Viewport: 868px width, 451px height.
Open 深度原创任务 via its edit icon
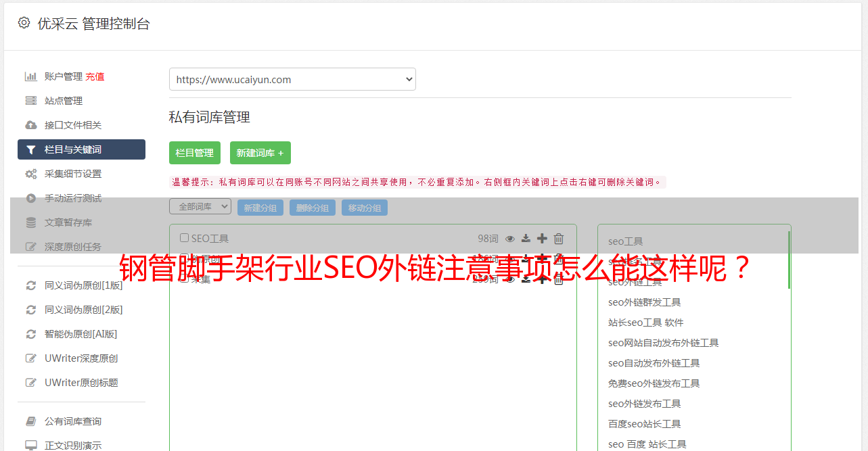click(x=31, y=247)
